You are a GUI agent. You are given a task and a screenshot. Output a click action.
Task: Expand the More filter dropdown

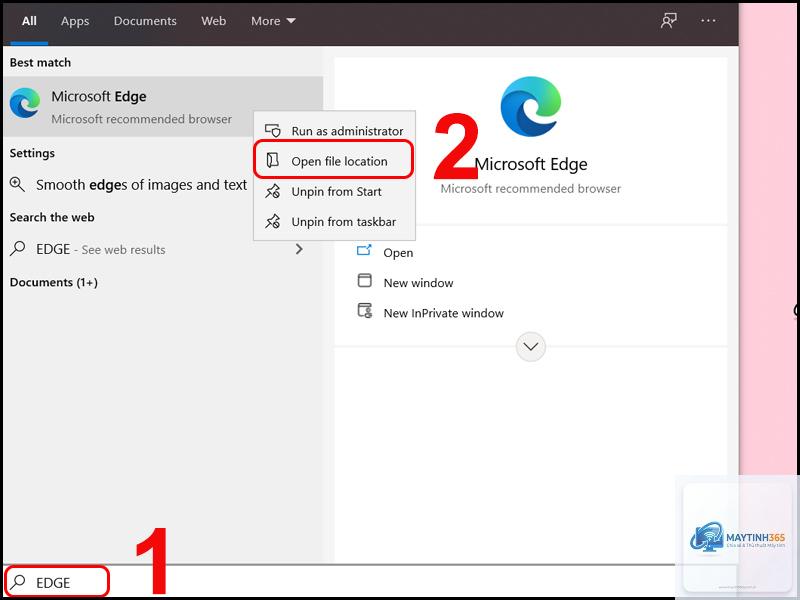[x=273, y=21]
